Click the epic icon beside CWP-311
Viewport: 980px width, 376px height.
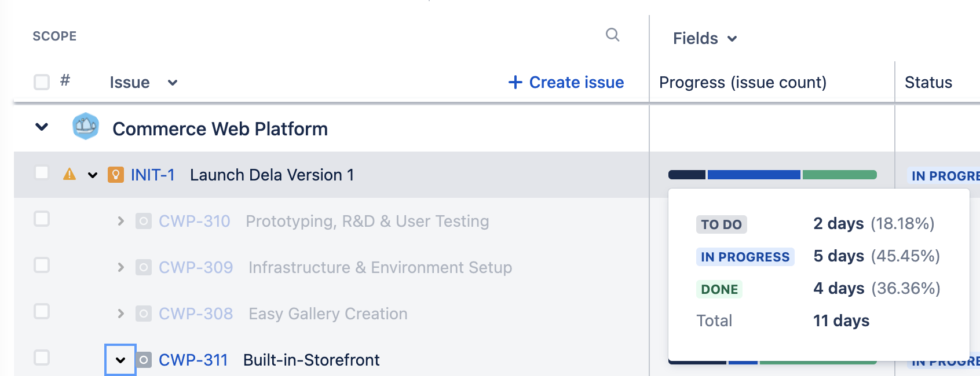pos(144,360)
